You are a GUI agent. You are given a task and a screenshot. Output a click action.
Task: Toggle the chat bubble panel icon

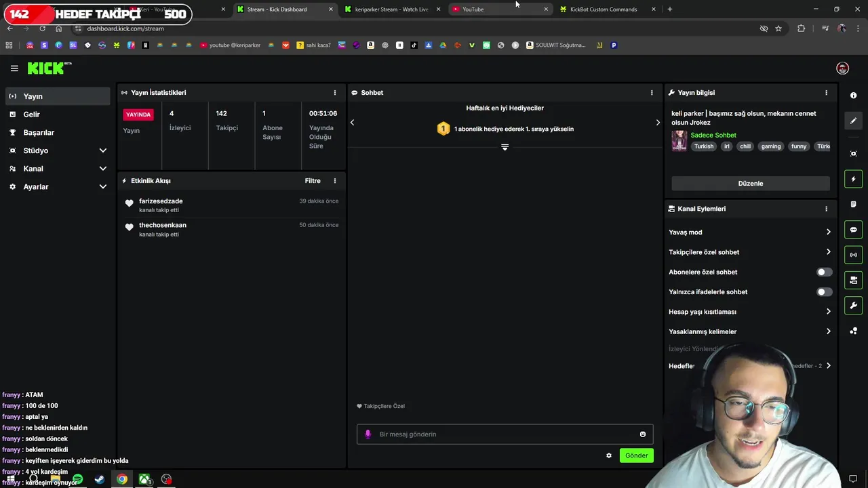click(x=853, y=230)
